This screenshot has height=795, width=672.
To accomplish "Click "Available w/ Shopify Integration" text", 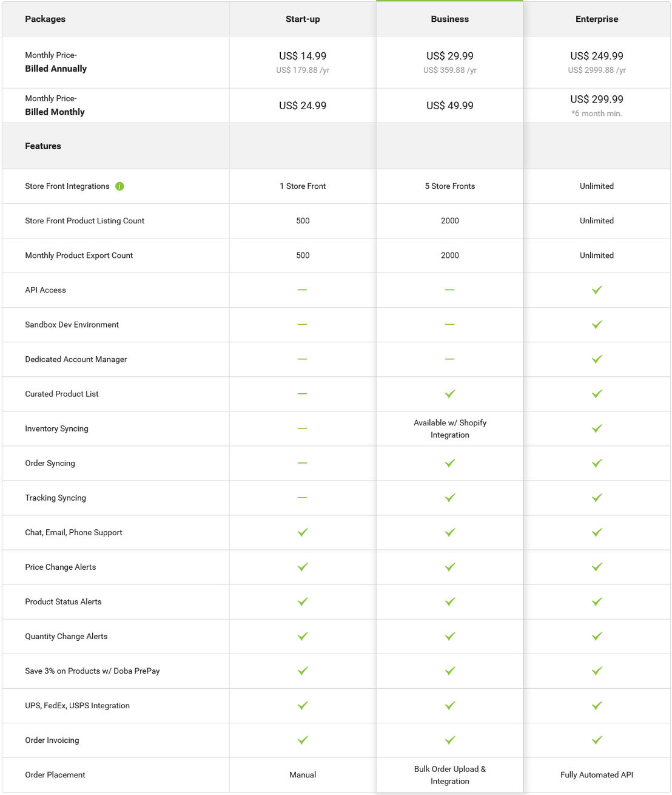I will tap(450, 428).
